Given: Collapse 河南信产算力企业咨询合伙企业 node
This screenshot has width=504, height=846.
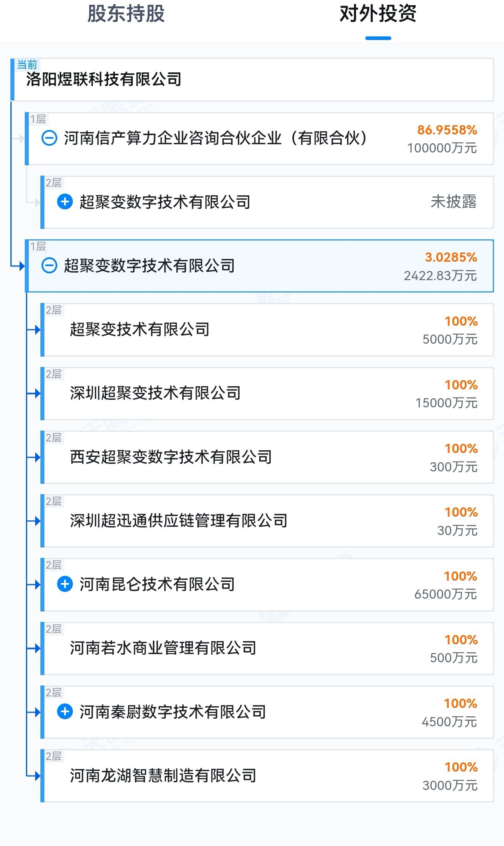Looking at the screenshot, I should coord(49,138).
